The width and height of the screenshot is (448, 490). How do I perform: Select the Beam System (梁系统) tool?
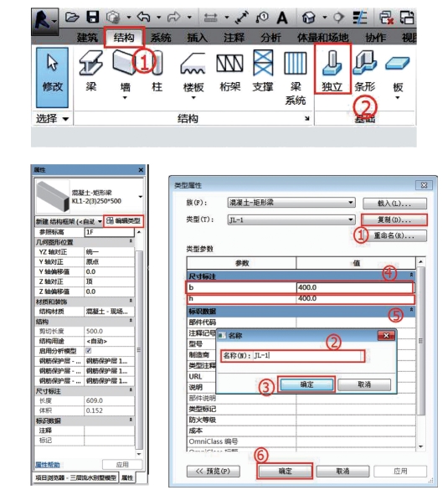coord(296,78)
